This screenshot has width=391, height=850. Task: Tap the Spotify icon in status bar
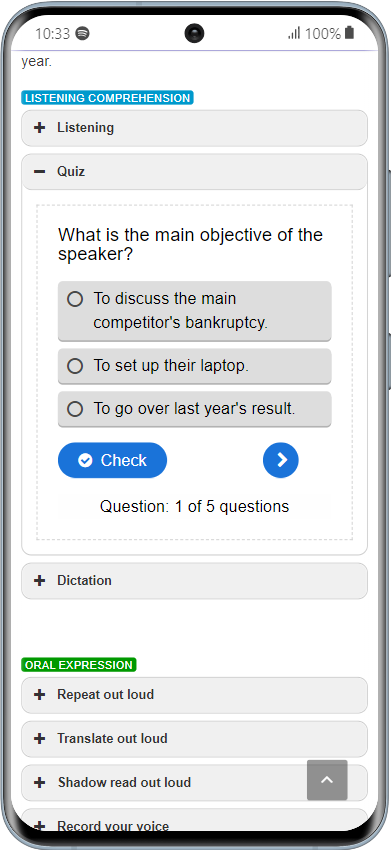tap(82, 34)
